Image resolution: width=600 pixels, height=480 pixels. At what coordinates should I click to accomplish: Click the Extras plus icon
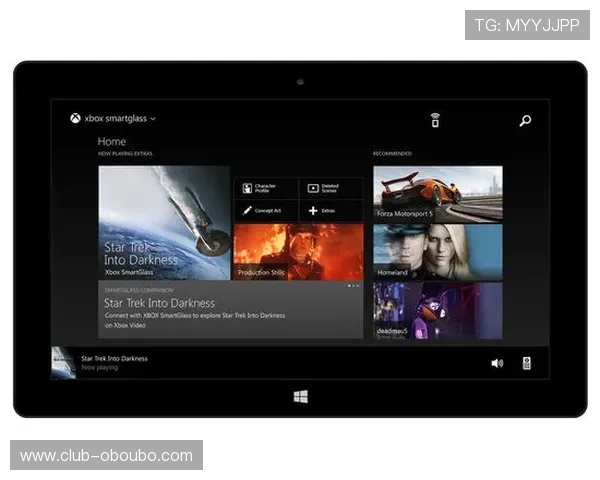click(313, 210)
